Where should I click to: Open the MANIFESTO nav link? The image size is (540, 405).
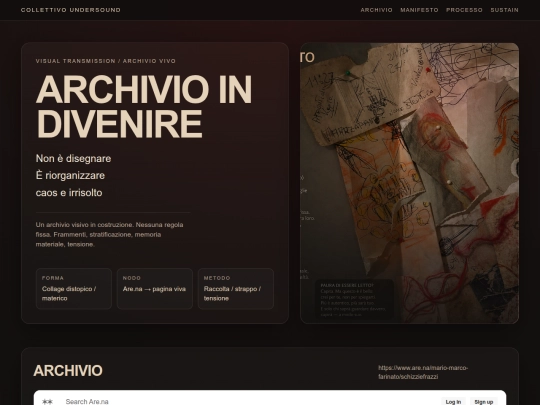419,10
